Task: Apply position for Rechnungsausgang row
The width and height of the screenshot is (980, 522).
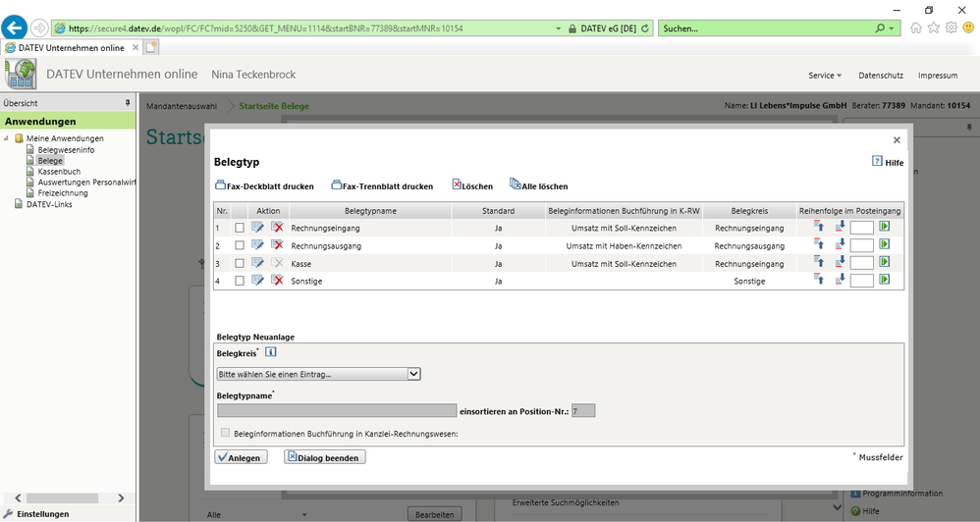Action: (x=885, y=244)
